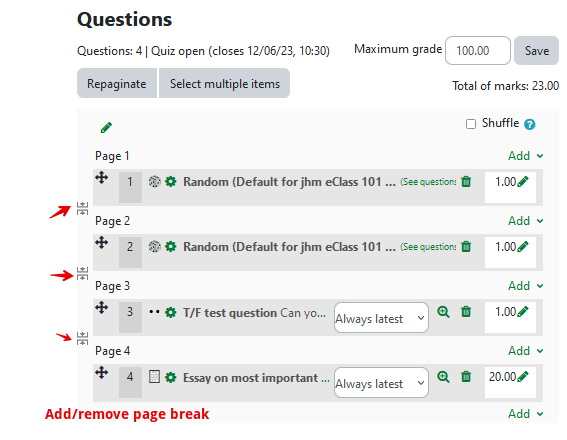
Task: Expand the Add menu on Page 3
Action: point(525,286)
